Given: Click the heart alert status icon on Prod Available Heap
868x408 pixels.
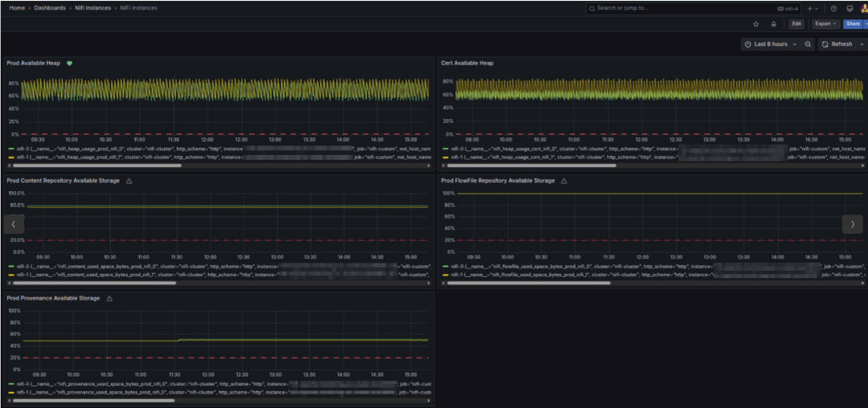Looking at the screenshot, I should pos(70,63).
